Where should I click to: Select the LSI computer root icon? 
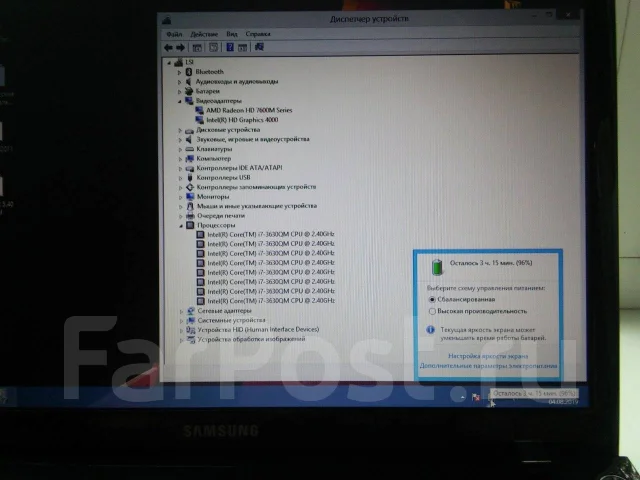coord(179,62)
